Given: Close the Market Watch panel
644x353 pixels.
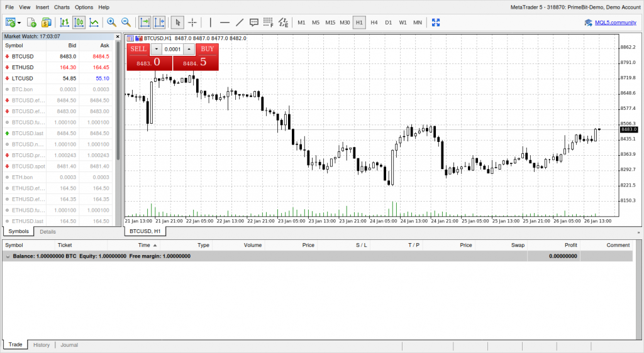Looking at the screenshot, I should pos(118,36).
